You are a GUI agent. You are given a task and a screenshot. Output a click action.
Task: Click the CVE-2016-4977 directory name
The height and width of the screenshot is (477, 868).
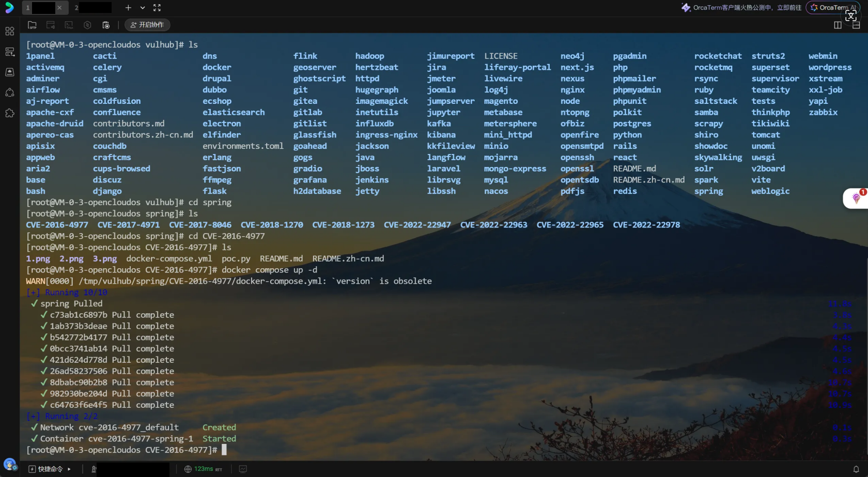pyautogui.click(x=57, y=225)
